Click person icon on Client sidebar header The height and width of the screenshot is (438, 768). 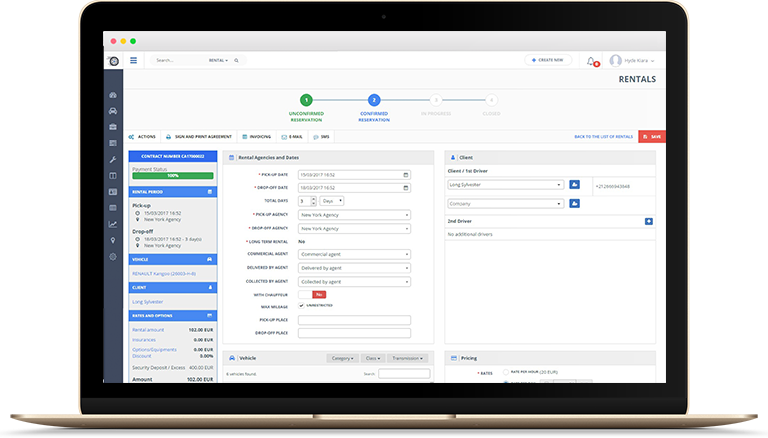click(x=210, y=287)
